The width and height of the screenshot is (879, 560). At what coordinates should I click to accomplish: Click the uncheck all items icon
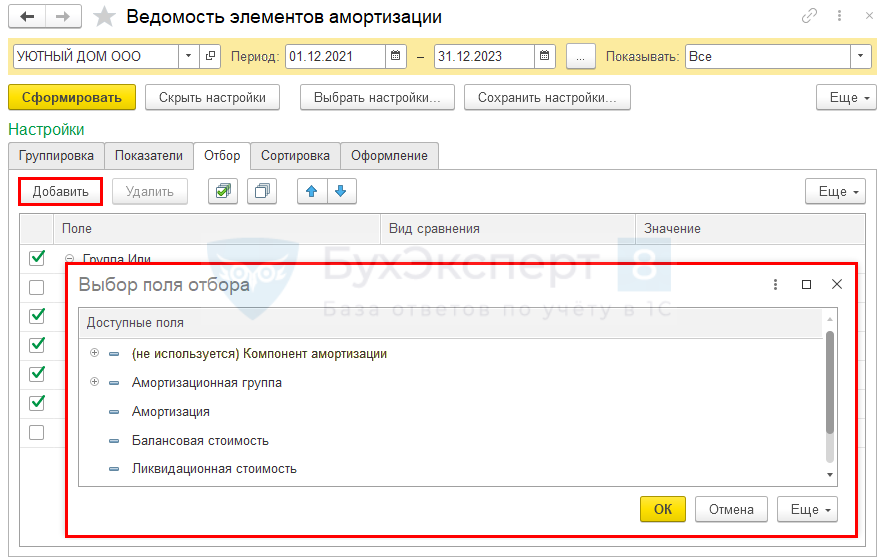pyautogui.click(x=261, y=191)
